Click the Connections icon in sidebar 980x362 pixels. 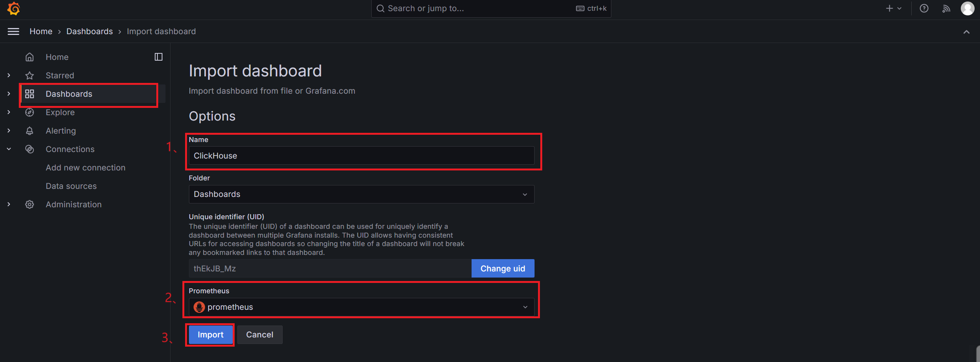(x=30, y=149)
